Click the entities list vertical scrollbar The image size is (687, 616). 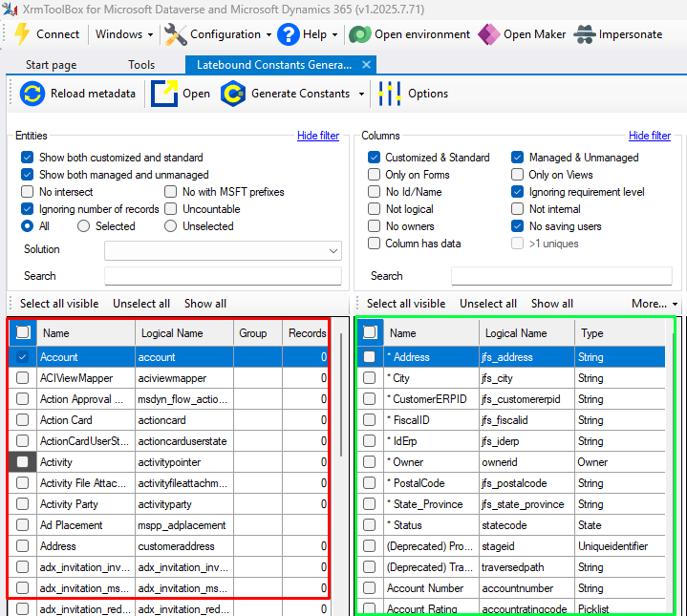341,395
